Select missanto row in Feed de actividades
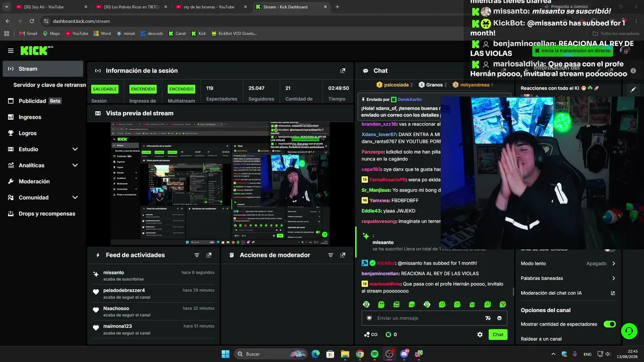This screenshot has height=362, width=644. (153, 275)
